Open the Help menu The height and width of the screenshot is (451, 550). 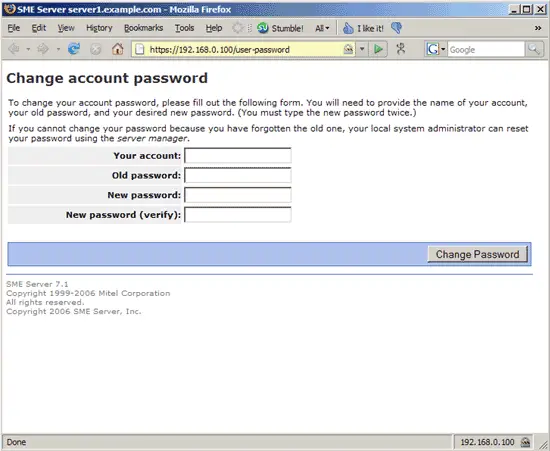(x=214, y=28)
